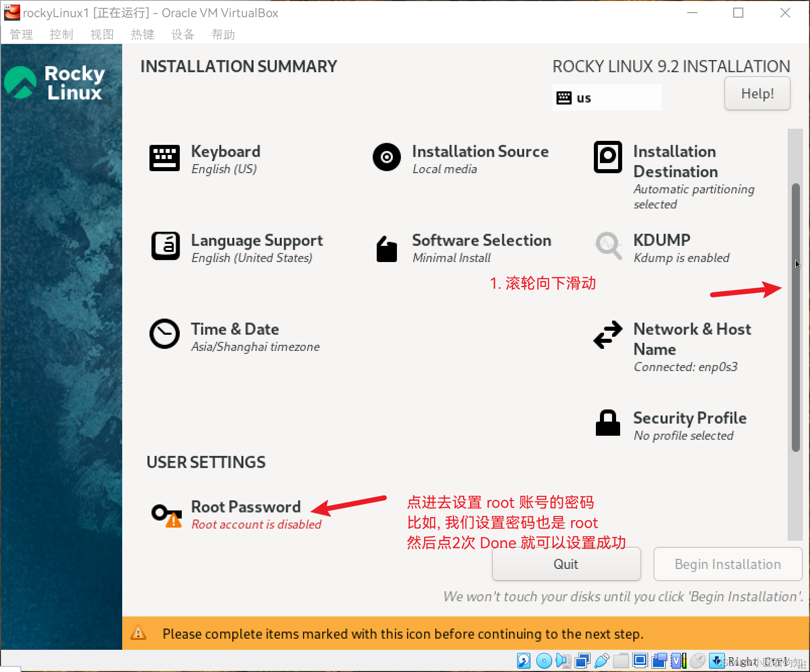810x672 pixels.
Task: Click the VirtualBox app icon in title bar
Action: 12,13
